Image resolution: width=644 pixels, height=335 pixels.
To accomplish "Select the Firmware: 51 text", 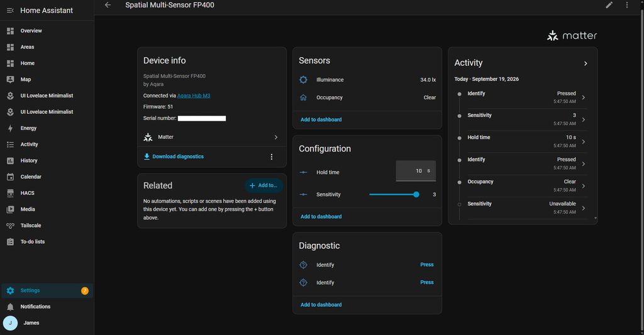I will pos(158,107).
